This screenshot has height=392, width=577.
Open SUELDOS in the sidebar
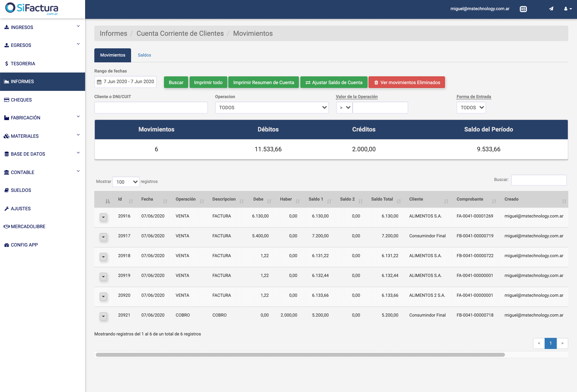tap(43, 190)
